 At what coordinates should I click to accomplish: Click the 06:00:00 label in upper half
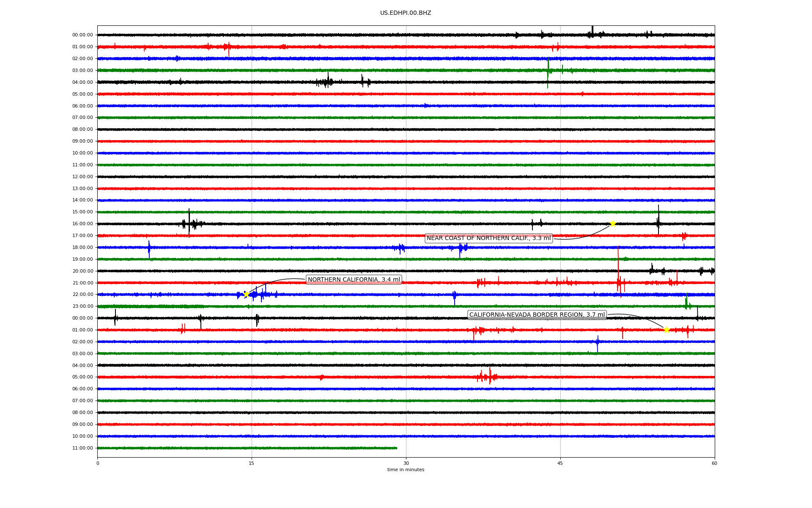(82, 106)
